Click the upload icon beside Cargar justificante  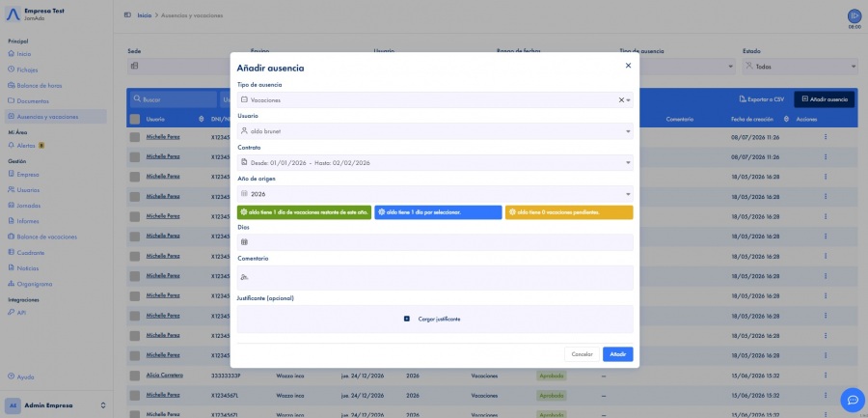click(x=407, y=319)
